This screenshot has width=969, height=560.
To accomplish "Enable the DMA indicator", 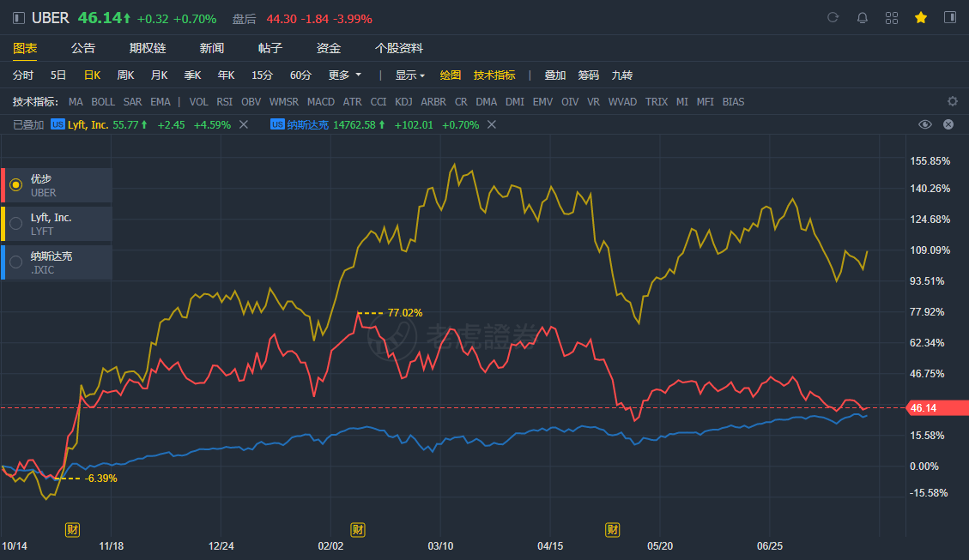I will click(487, 102).
